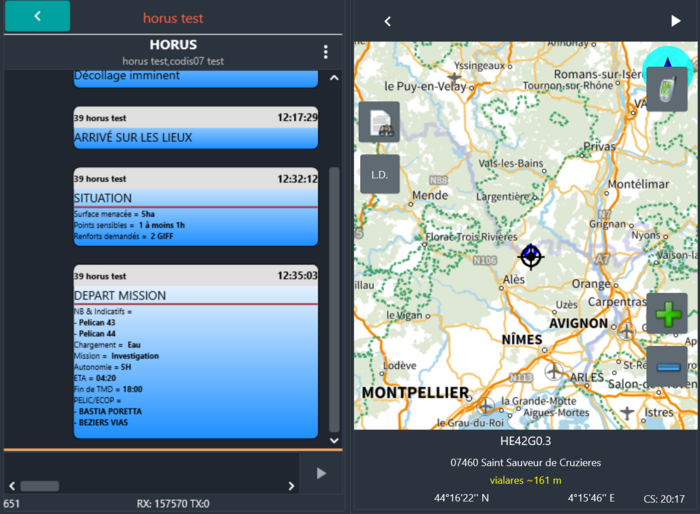Zoom in with the green plus button

667,314
